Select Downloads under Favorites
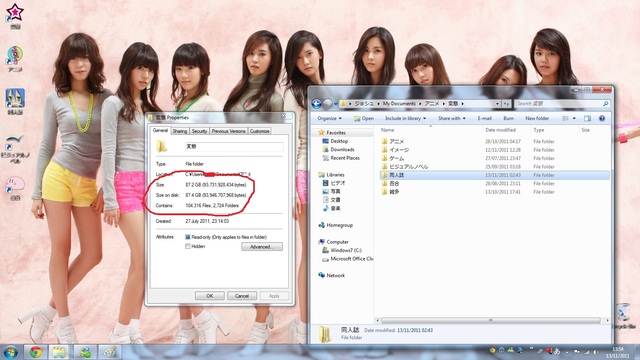This screenshot has width=640, height=360. (342, 149)
